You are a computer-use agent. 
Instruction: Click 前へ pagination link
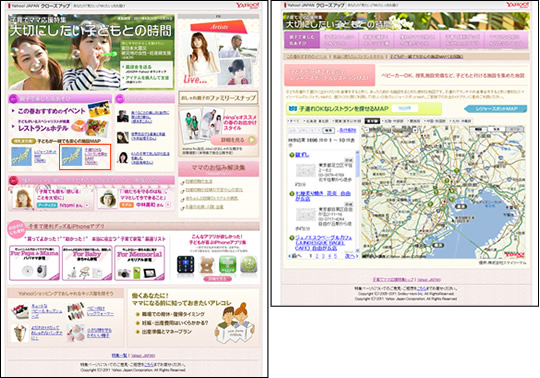[x=297, y=256]
